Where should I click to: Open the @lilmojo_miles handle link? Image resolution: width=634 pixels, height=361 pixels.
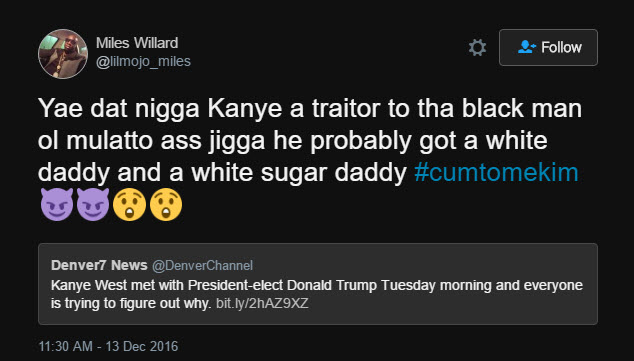click(x=143, y=61)
